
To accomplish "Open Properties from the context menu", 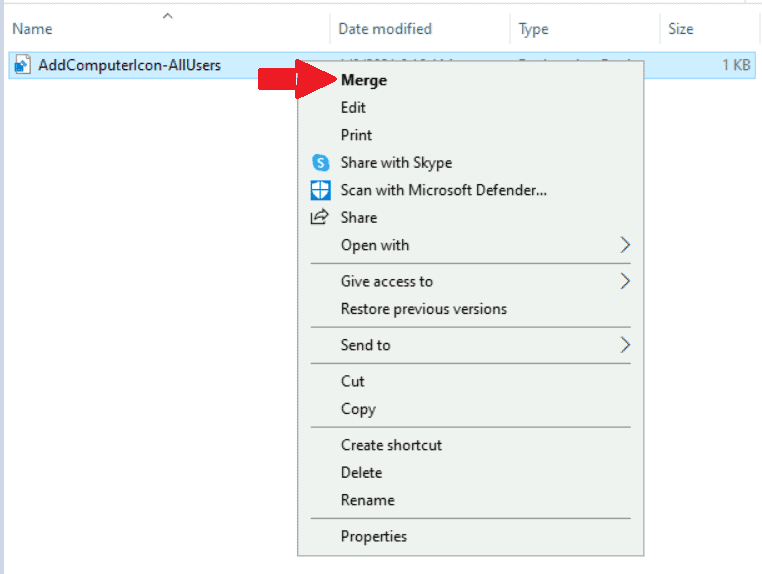I will coord(373,536).
